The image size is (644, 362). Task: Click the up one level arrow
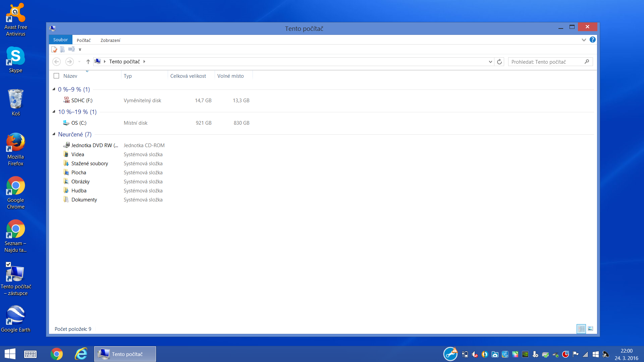(x=88, y=62)
